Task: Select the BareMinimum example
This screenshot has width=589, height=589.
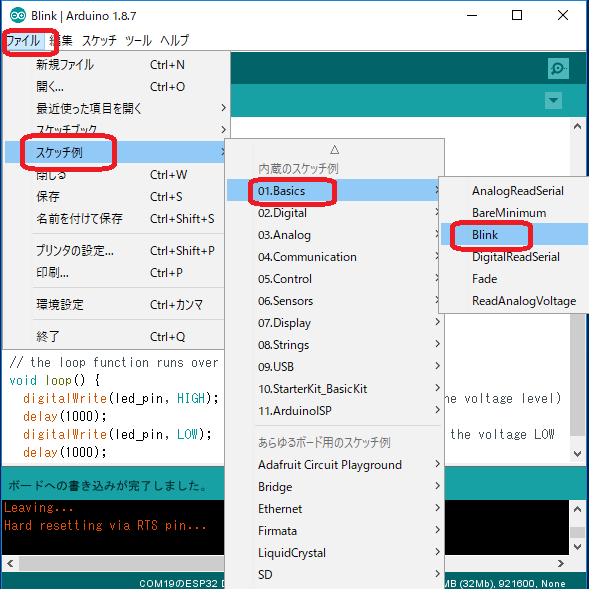Action: coord(514,213)
